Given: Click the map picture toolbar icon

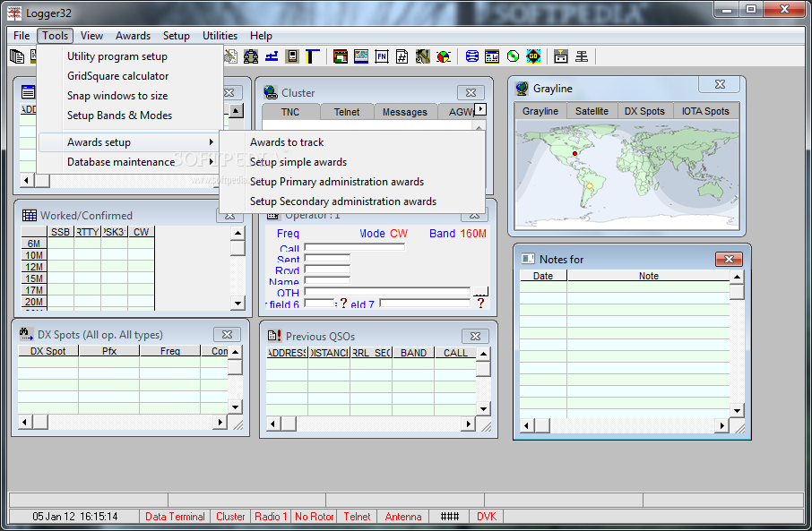Looking at the screenshot, I should [361, 56].
